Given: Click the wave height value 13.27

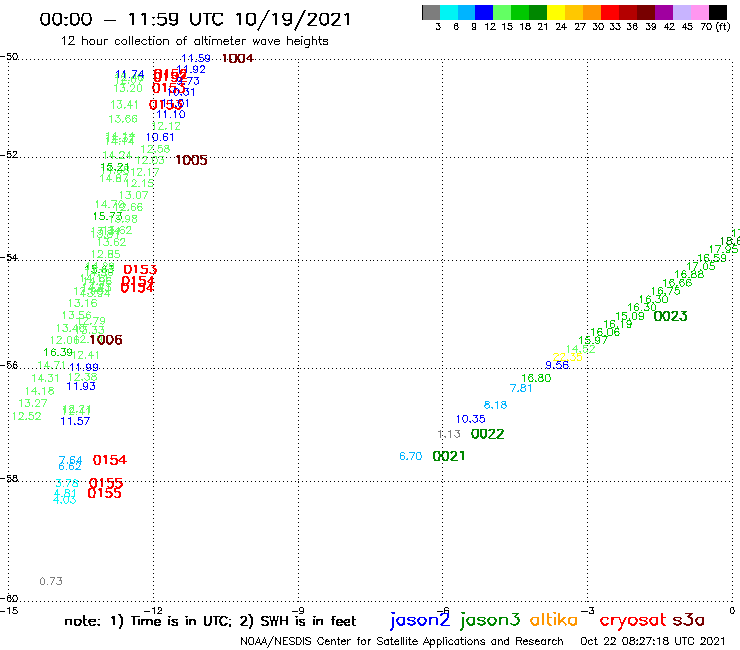Looking at the screenshot, I should [33, 404].
